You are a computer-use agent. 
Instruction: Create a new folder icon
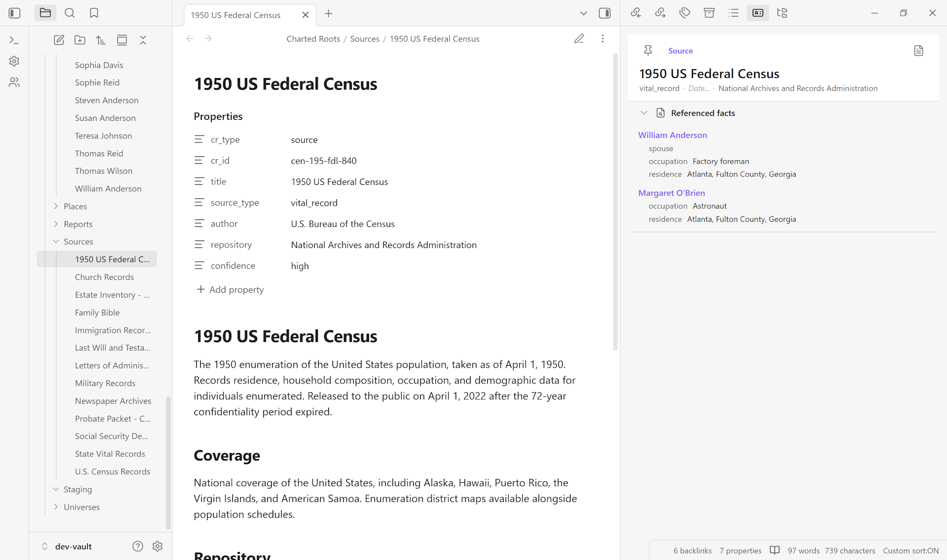point(80,40)
